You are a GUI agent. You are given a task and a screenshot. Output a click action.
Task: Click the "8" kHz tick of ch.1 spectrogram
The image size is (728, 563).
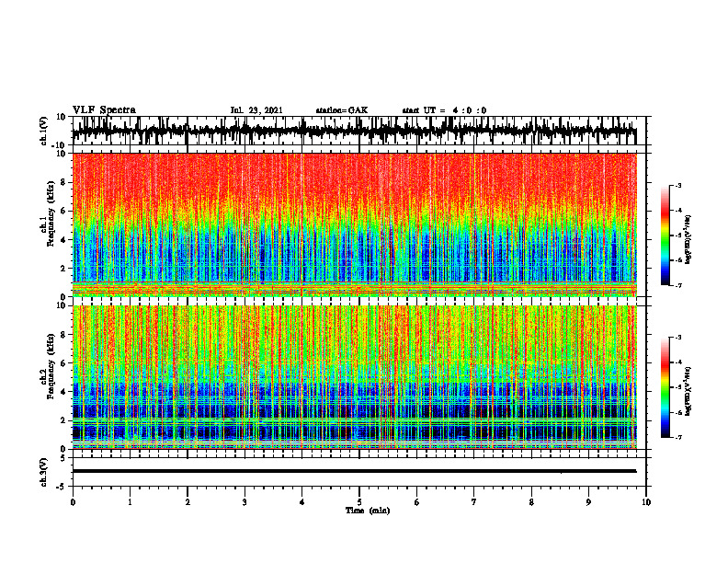[x=63, y=182]
